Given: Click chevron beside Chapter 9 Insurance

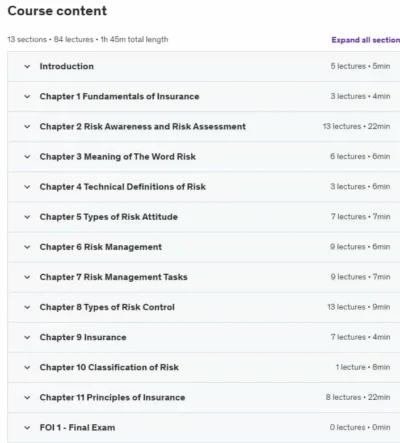Looking at the screenshot, I should 27,337.
